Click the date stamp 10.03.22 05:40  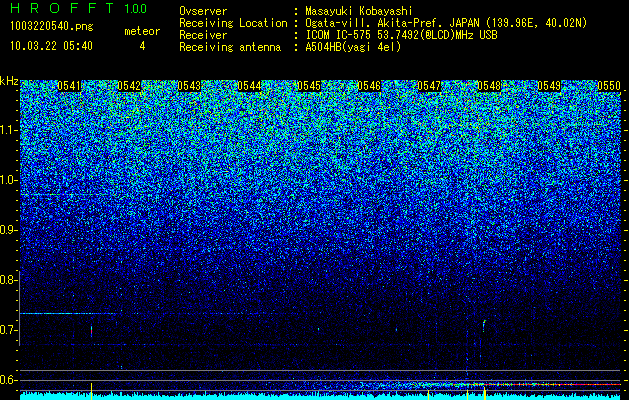[x=51, y=46]
